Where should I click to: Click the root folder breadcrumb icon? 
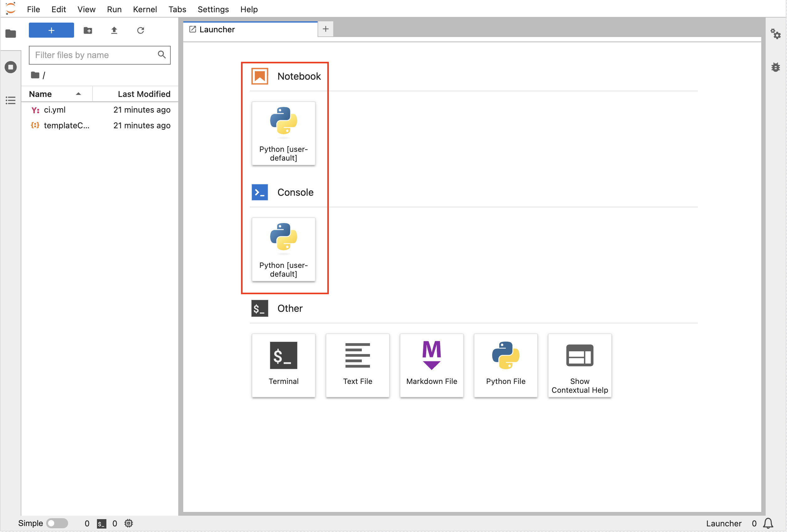point(35,75)
